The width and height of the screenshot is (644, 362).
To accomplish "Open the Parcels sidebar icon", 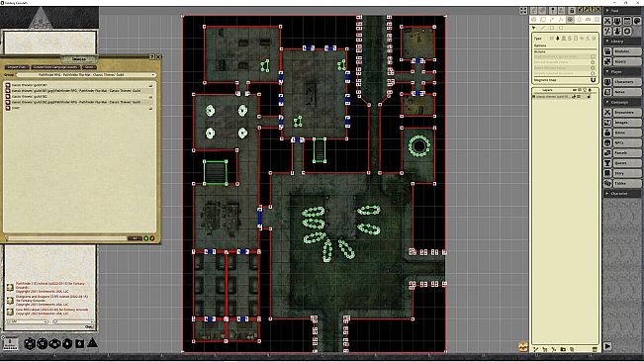I will pyautogui.click(x=607, y=152).
